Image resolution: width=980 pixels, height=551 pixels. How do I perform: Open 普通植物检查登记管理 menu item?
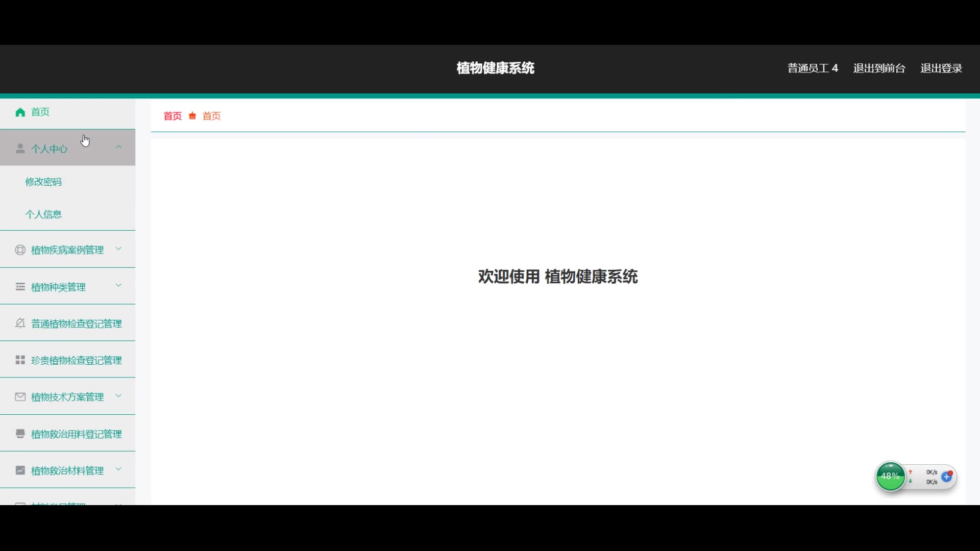point(67,323)
